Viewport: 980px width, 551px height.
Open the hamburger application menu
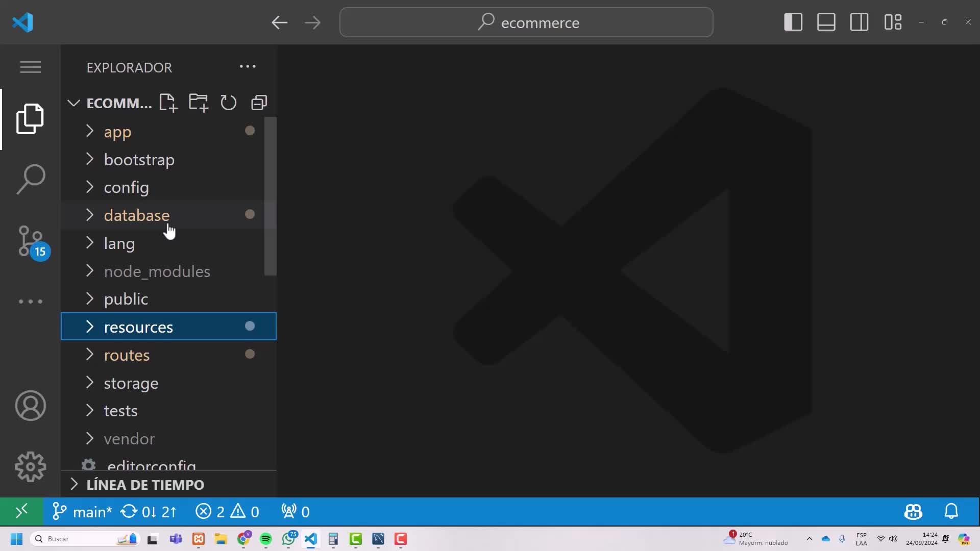[x=31, y=67]
